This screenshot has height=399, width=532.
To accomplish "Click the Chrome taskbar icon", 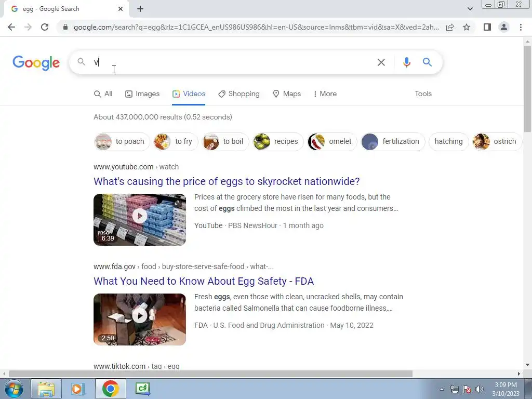I will click(110, 389).
